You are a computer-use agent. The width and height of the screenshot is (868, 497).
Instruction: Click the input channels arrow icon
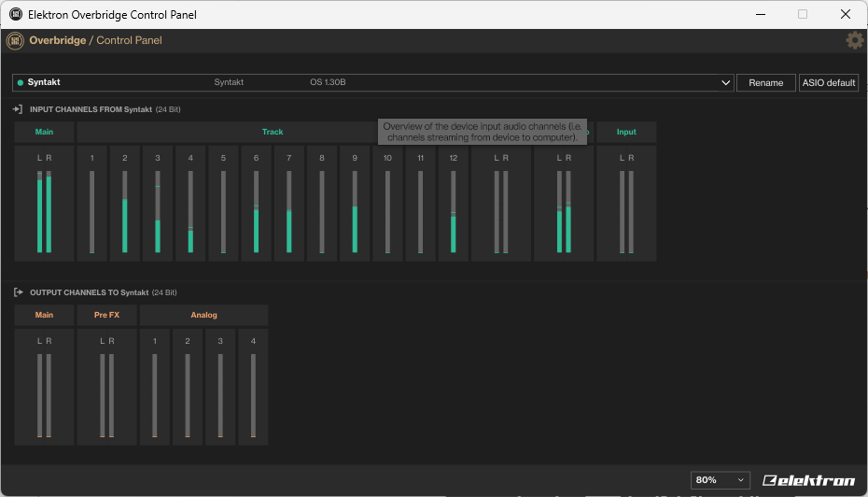tap(18, 109)
